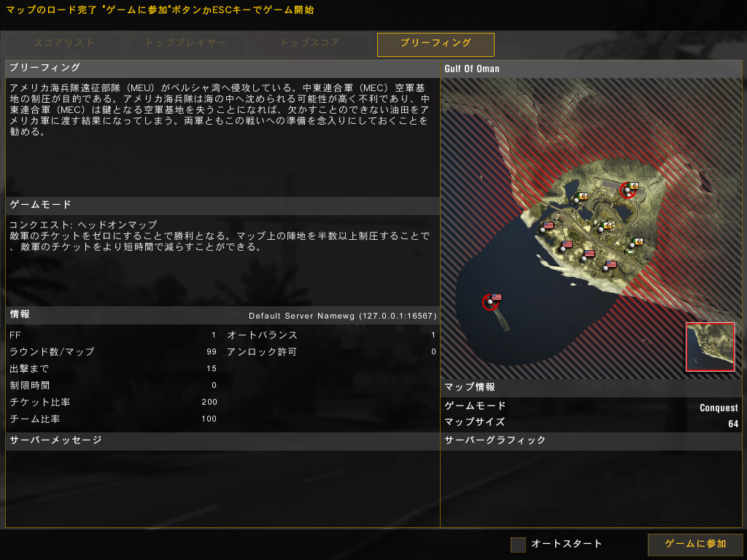Select the US flag closest to the main road
The height and width of the screenshot is (560, 747).
pos(589,254)
